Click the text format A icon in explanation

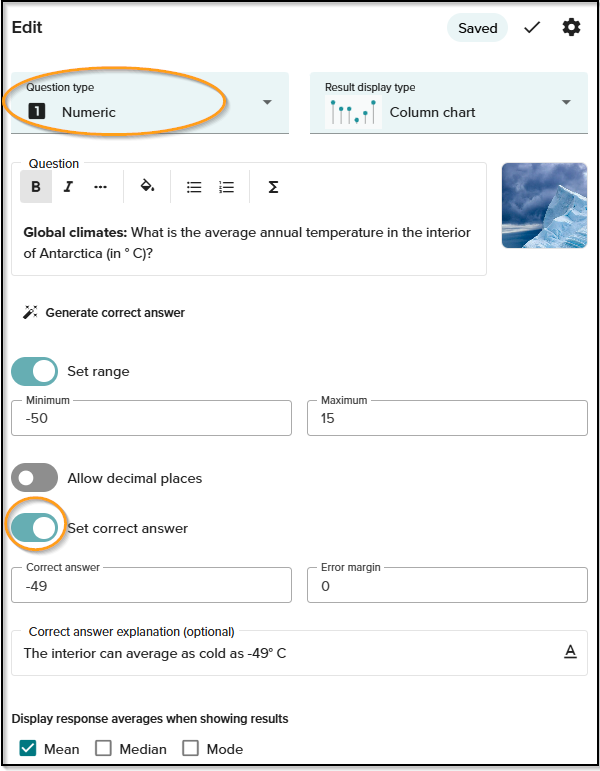tap(570, 652)
